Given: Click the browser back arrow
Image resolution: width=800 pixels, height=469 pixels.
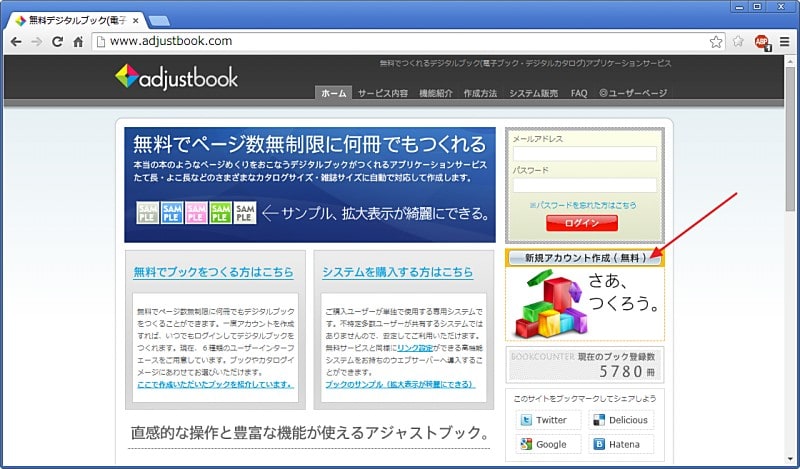Looking at the screenshot, I should (x=15, y=42).
